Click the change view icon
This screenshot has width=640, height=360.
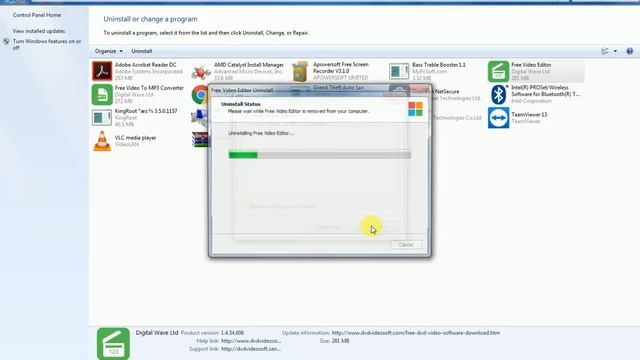605,51
